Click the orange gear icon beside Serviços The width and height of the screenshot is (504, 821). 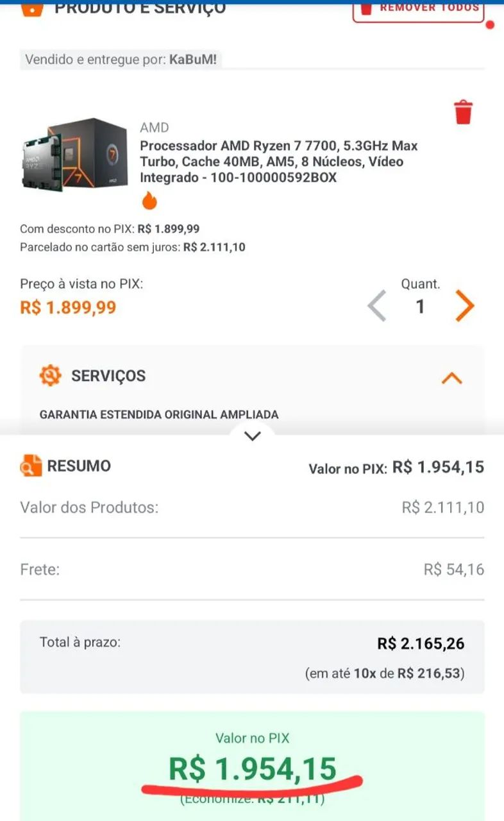(50, 376)
